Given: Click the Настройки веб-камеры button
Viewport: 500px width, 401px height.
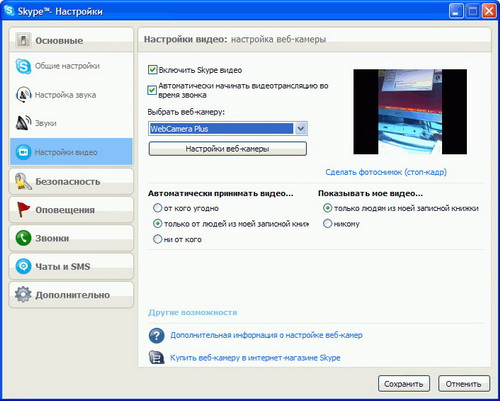Looking at the screenshot, I should tap(228, 149).
